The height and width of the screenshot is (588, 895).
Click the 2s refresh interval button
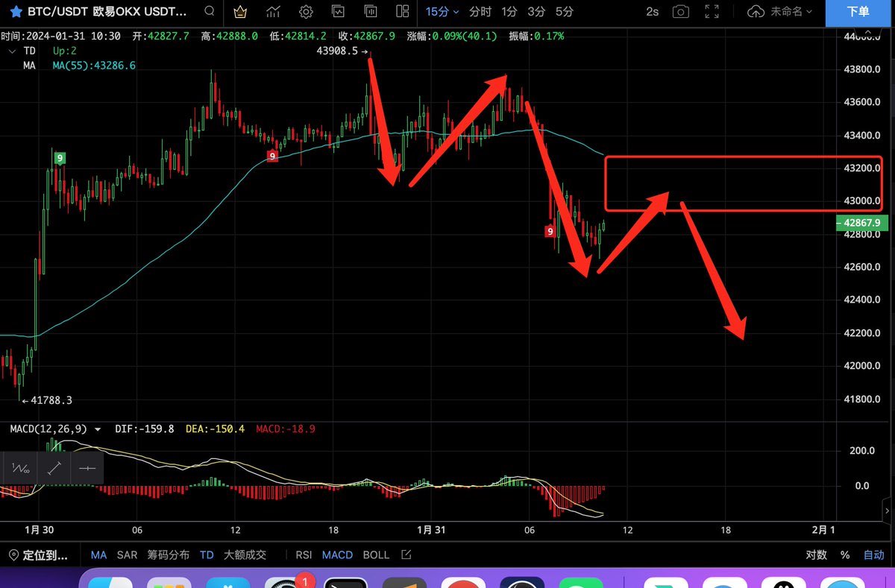[x=653, y=12]
